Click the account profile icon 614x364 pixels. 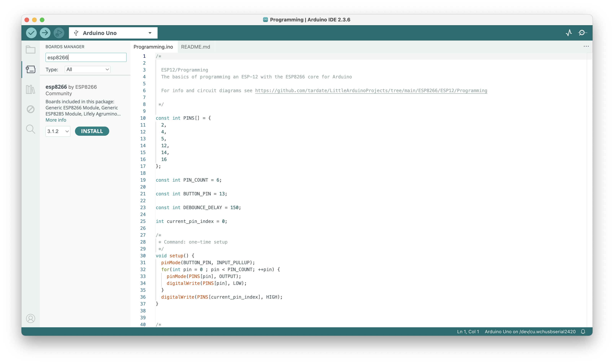tap(31, 318)
